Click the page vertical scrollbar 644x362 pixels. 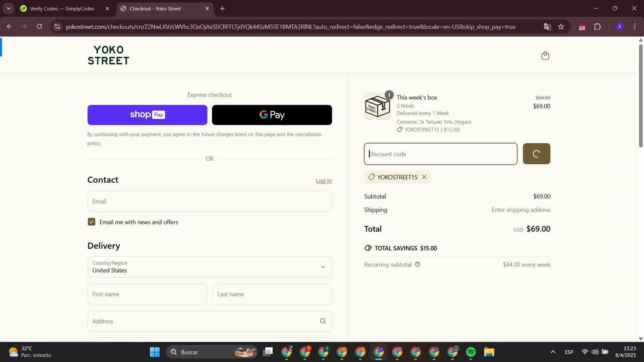[x=641, y=96]
